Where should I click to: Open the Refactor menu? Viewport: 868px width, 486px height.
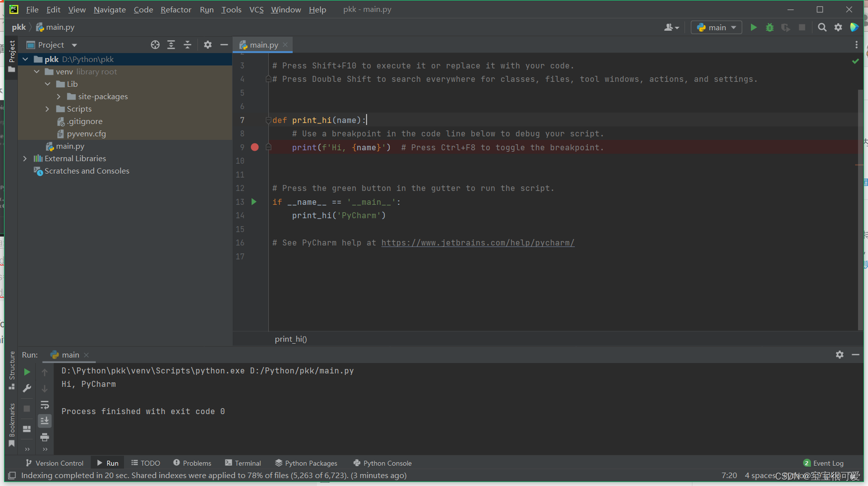click(x=176, y=9)
